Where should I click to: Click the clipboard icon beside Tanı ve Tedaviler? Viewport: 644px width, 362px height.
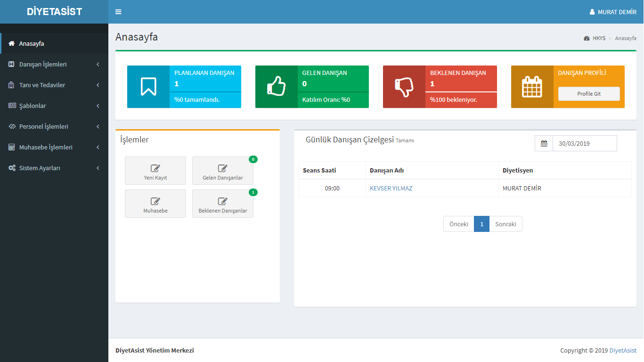(x=12, y=85)
